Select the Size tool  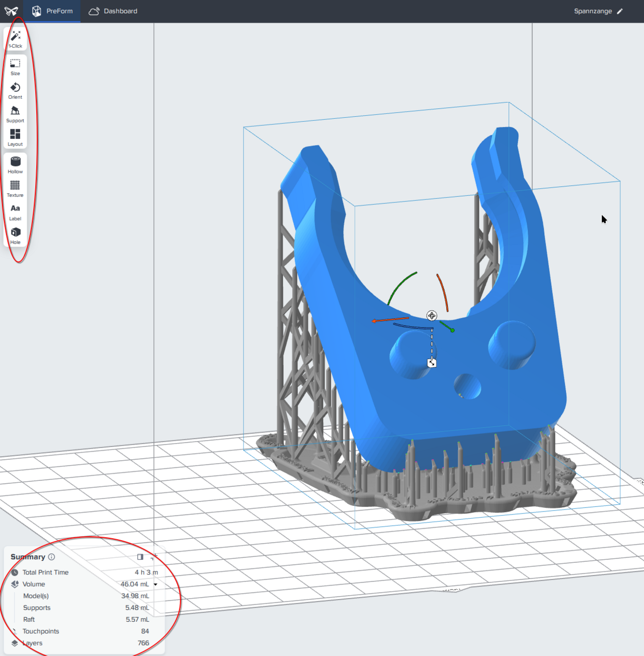tap(15, 66)
